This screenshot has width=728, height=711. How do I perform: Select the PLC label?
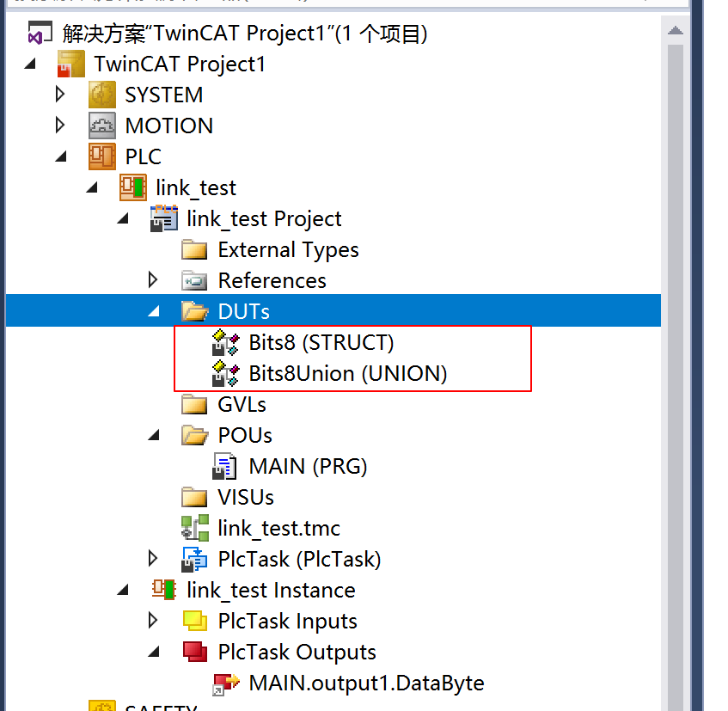pos(143,156)
